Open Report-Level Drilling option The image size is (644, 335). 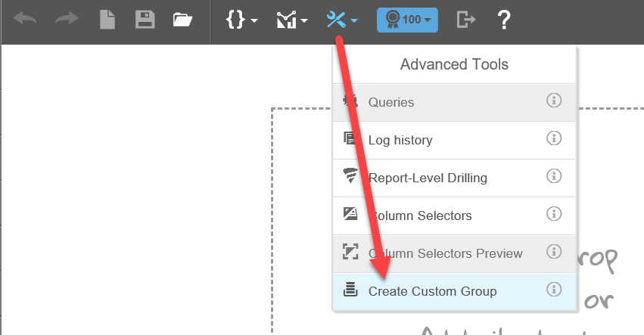point(454,178)
